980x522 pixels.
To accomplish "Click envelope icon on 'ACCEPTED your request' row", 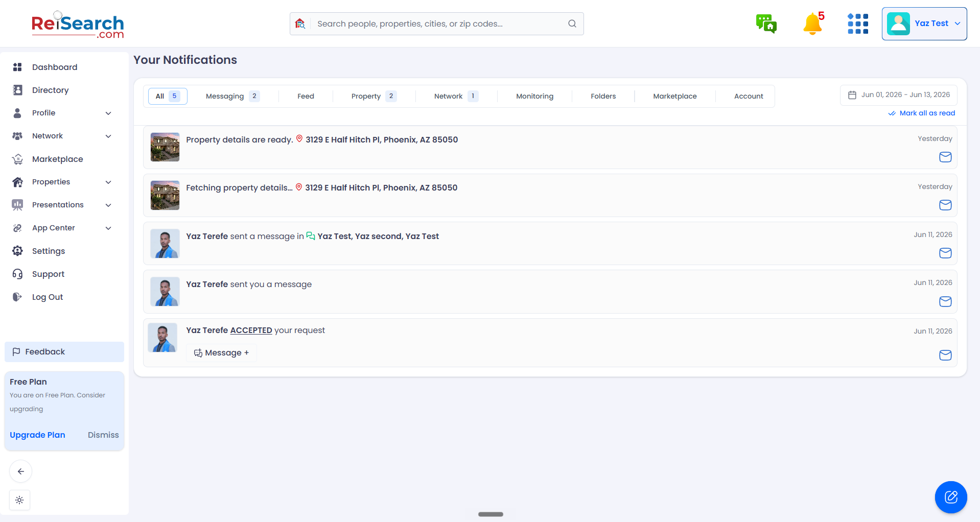I will (945, 355).
